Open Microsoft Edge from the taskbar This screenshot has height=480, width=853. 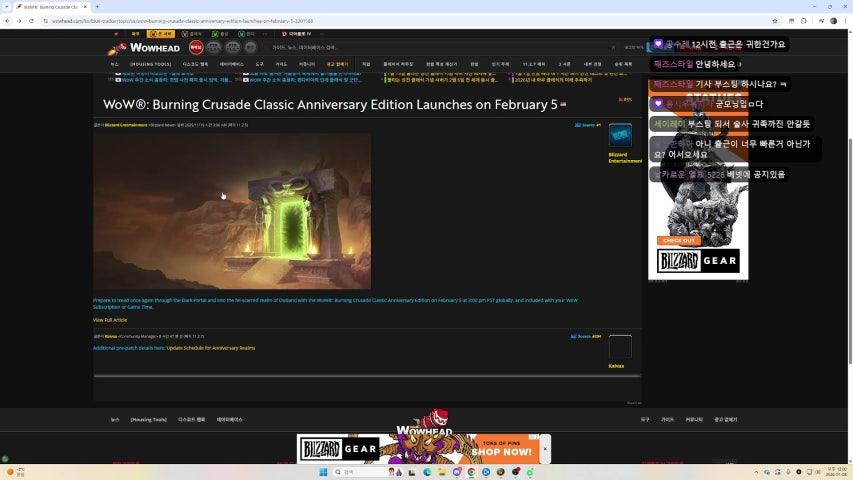click(427, 472)
